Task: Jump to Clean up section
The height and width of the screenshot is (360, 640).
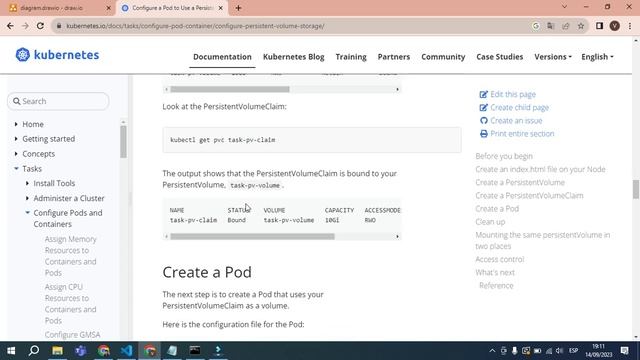Action: click(490, 222)
